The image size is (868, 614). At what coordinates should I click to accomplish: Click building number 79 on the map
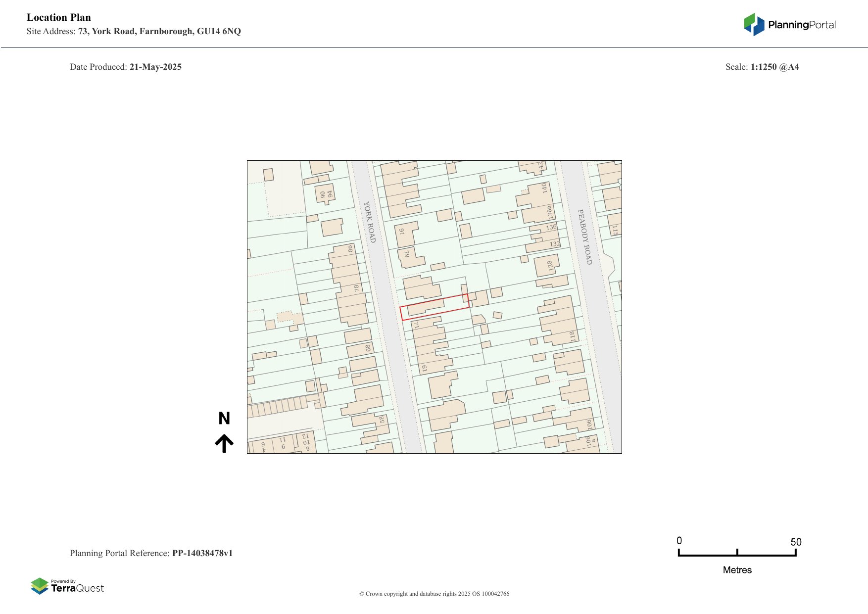[407, 254]
